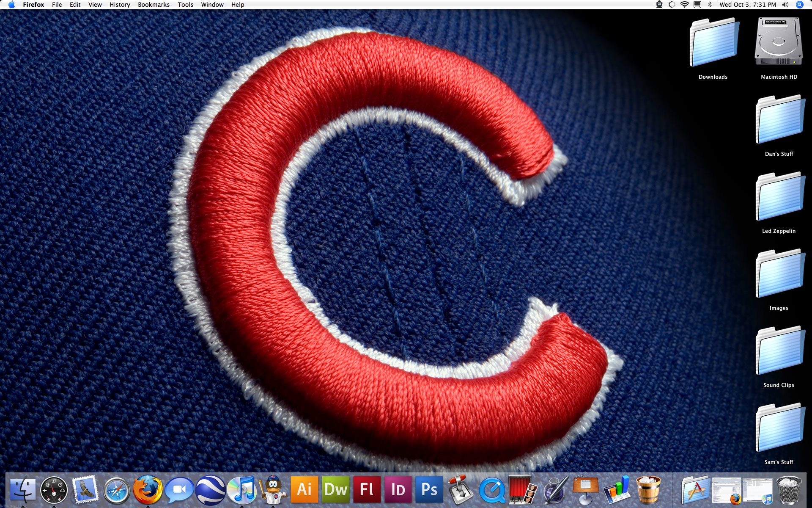The height and width of the screenshot is (508, 812).
Task: Launch Numbers from the dock
Action: point(617,490)
